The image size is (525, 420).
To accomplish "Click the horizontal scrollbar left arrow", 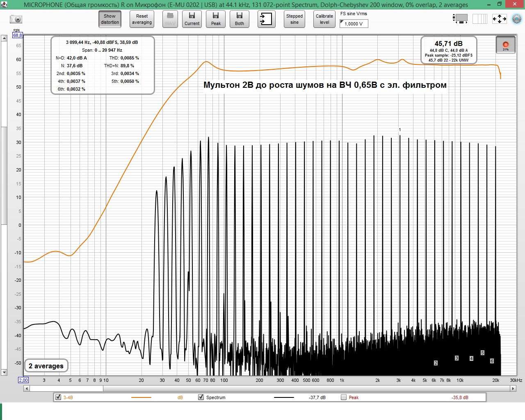I will [27, 388].
